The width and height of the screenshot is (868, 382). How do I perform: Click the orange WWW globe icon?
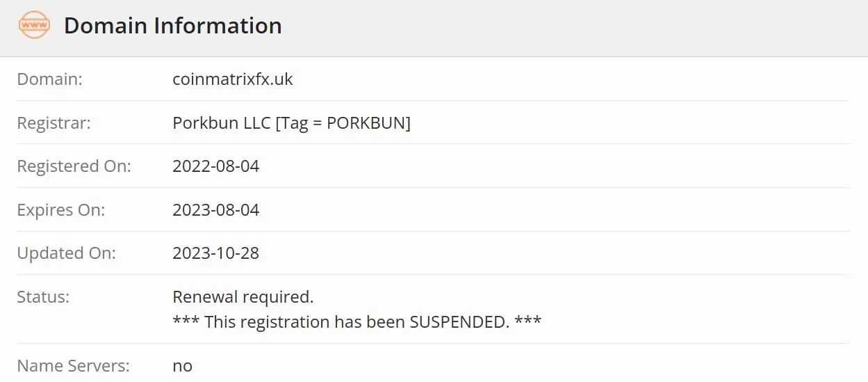(34, 26)
